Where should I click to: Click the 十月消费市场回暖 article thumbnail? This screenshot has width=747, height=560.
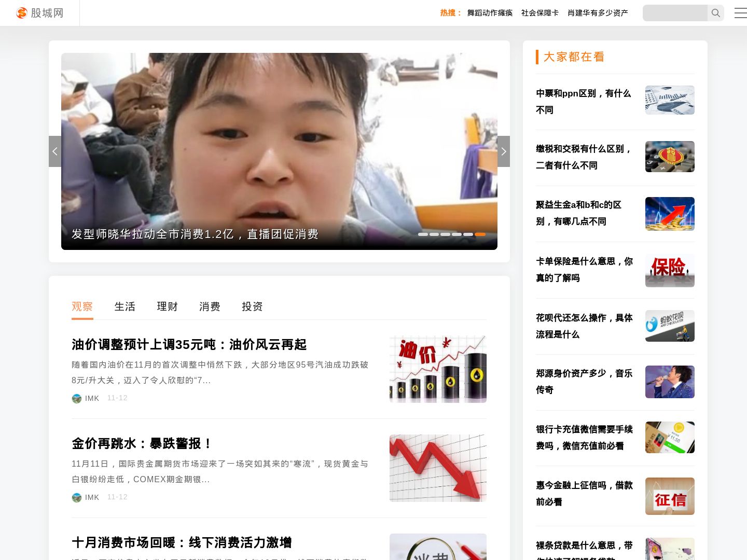pyautogui.click(x=438, y=547)
